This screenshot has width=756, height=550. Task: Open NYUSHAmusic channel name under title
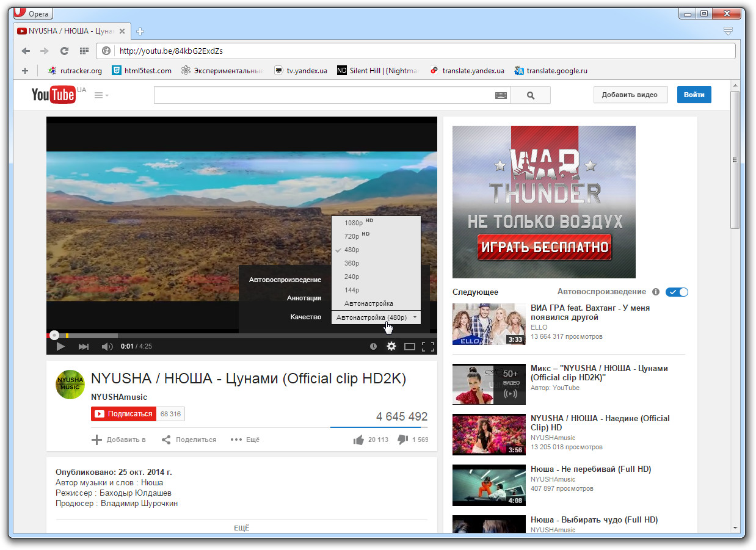tap(119, 397)
